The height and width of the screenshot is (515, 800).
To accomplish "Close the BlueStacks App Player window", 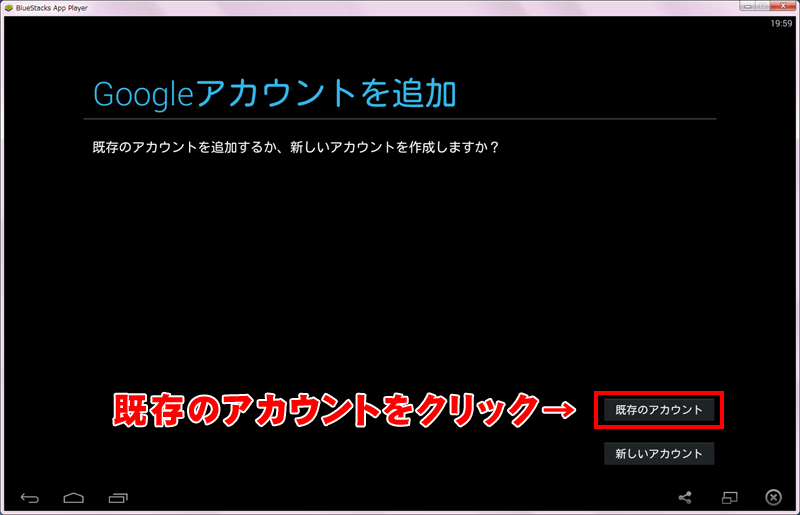I will tap(783, 6).
